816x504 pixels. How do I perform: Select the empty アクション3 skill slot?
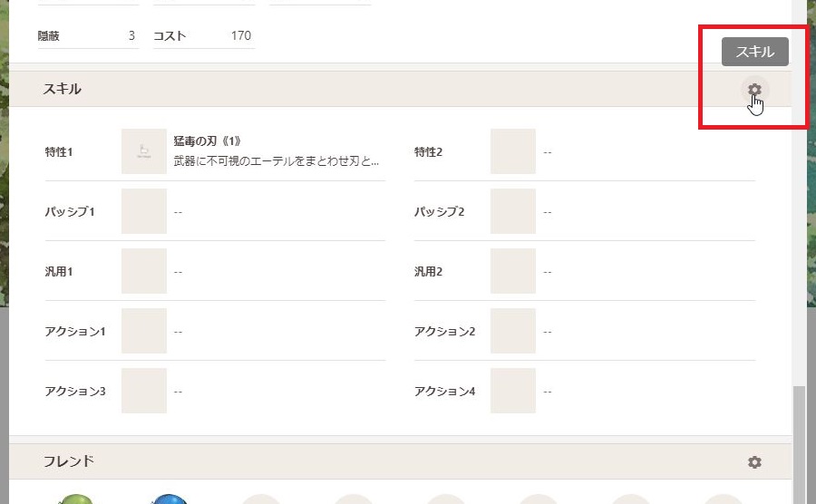pos(144,391)
